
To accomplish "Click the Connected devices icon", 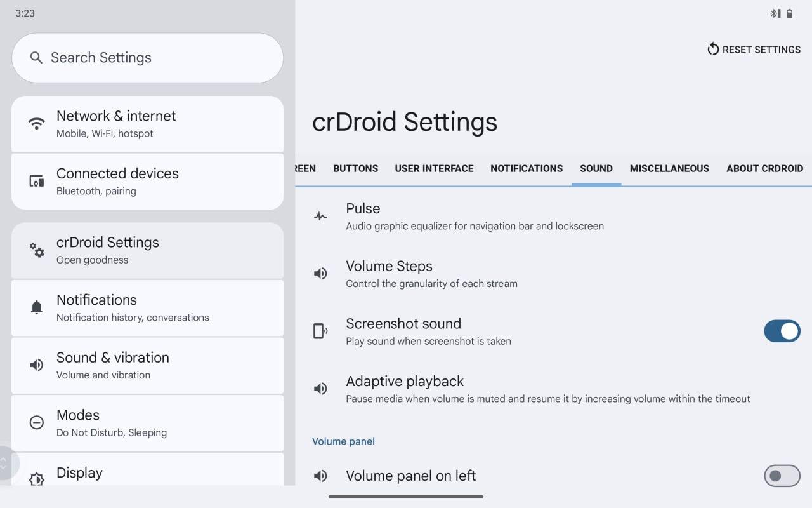I will [37, 182].
